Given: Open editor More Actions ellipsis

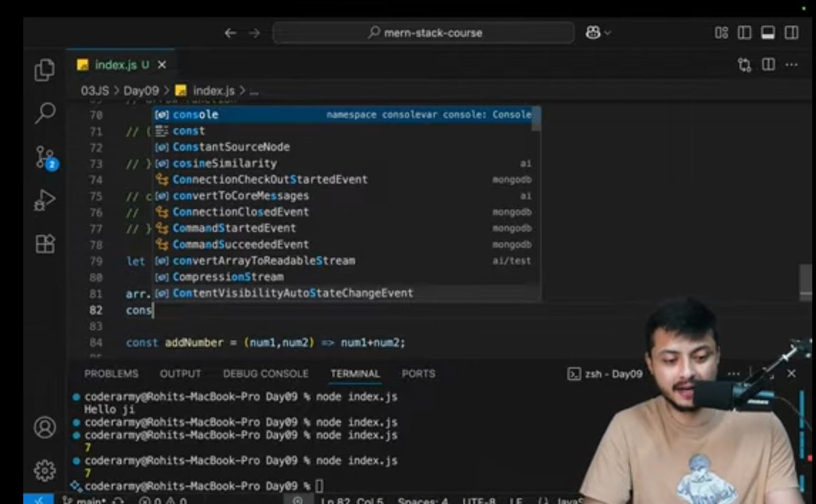Looking at the screenshot, I should click(x=791, y=65).
